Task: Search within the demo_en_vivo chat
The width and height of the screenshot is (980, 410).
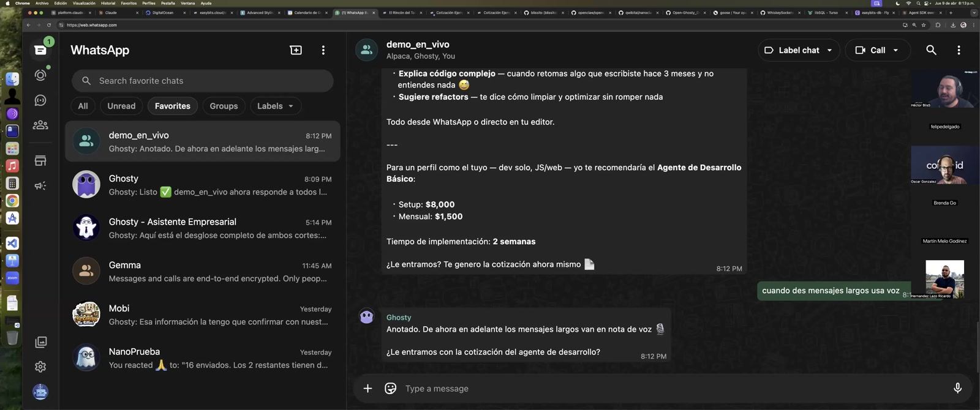Action: point(931,50)
